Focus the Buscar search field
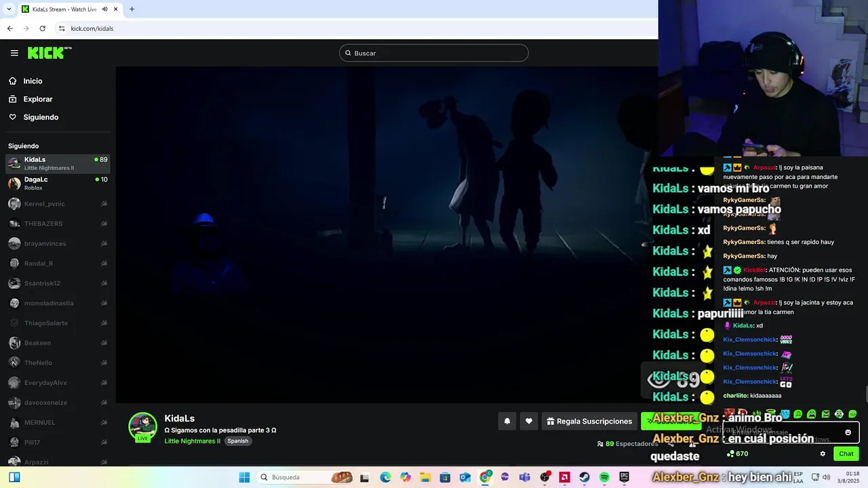The width and height of the screenshot is (868, 488). point(434,53)
